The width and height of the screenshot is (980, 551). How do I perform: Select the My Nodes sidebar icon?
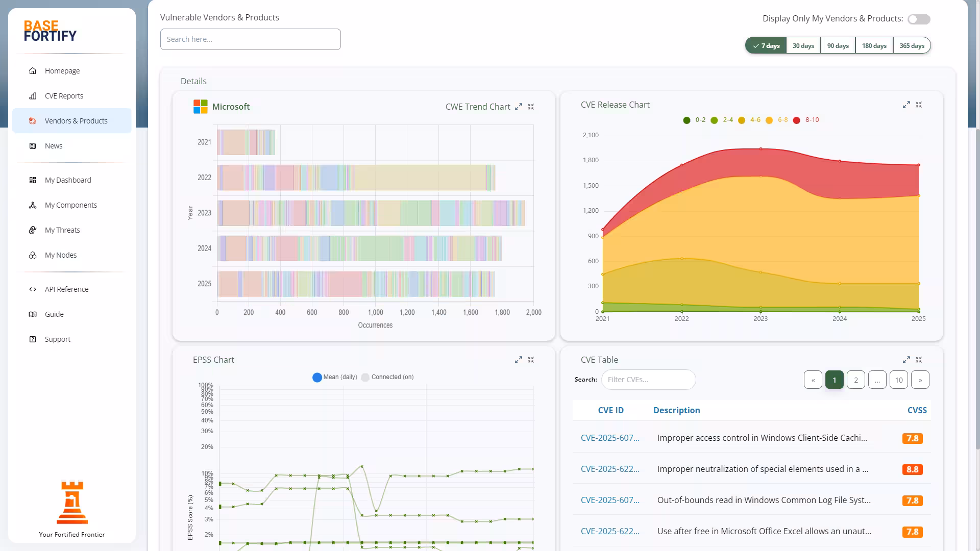point(33,255)
